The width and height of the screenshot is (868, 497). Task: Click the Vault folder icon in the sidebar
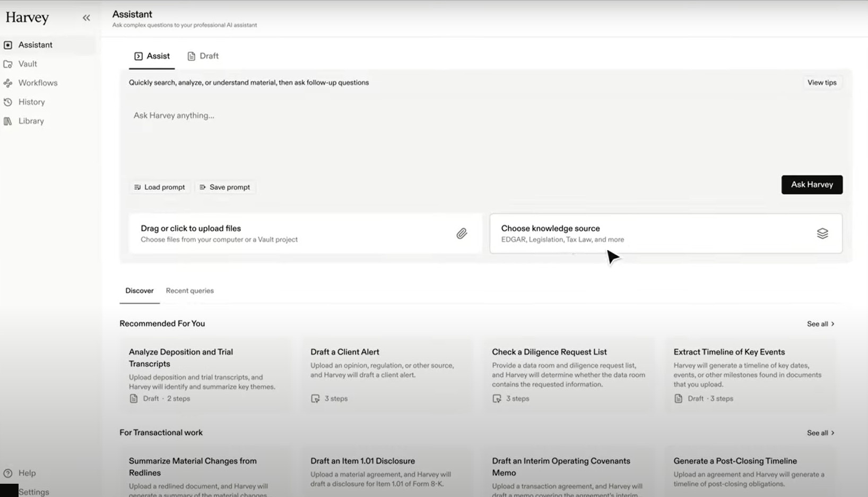tap(8, 64)
